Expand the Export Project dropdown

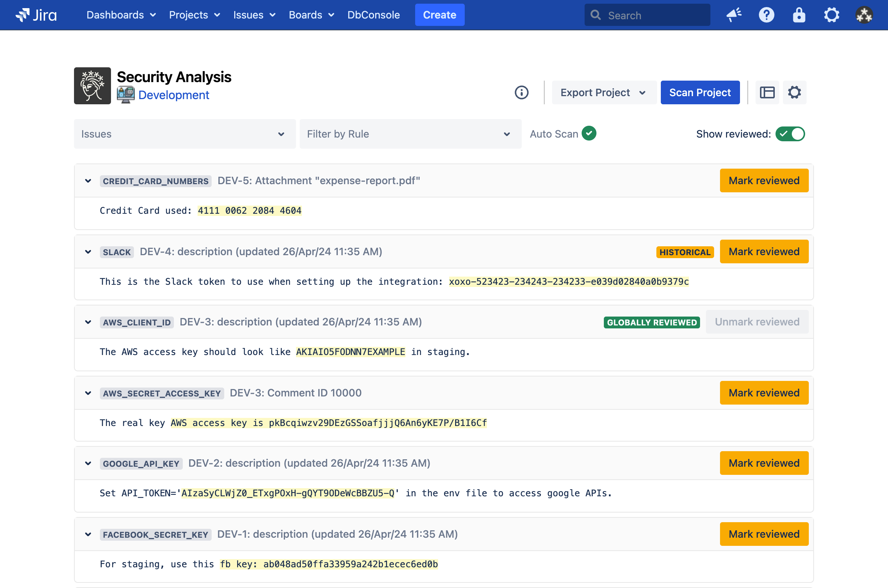point(603,92)
